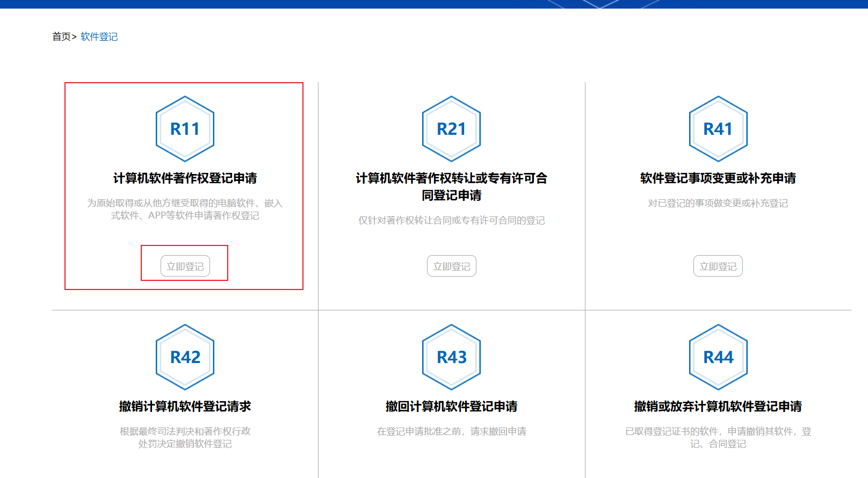Click the R44 hexagon icon

718,357
